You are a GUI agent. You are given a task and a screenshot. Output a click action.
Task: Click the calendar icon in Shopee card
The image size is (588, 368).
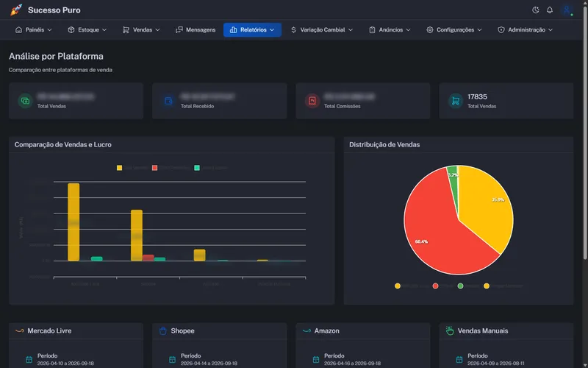coord(172,359)
